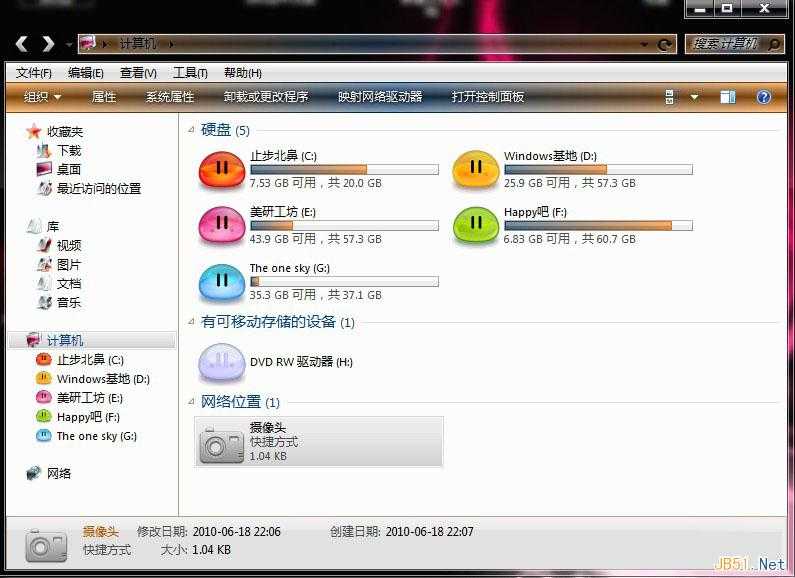Select The one sky (G:) in tree
This screenshot has width=795, height=578.
(97, 436)
